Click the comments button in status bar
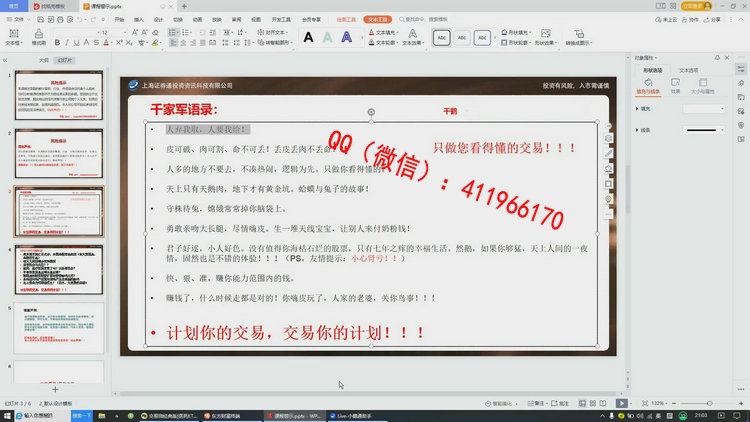The width and height of the screenshot is (750, 422). (x=560, y=403)
